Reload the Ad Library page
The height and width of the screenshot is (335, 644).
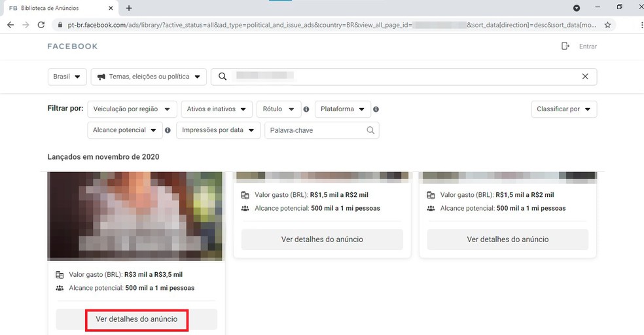pyautogui.click(x=41, y=25)
